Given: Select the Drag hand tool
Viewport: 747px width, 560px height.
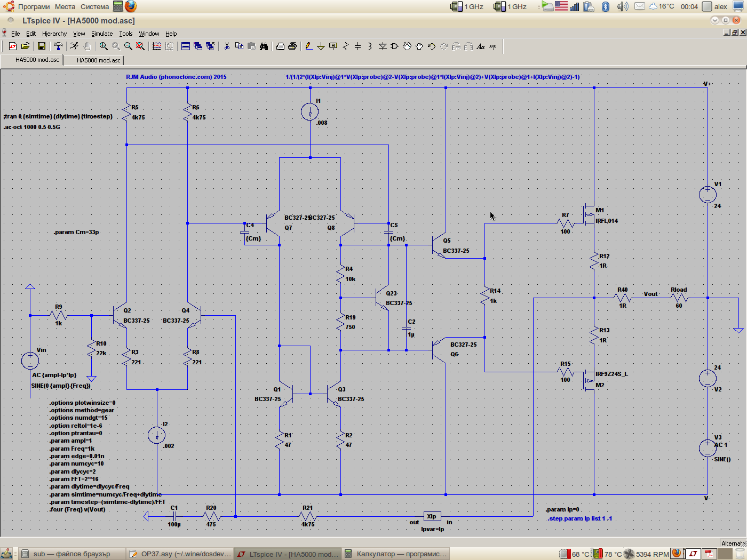Looking at the screenshot, I should pos(419,46).
